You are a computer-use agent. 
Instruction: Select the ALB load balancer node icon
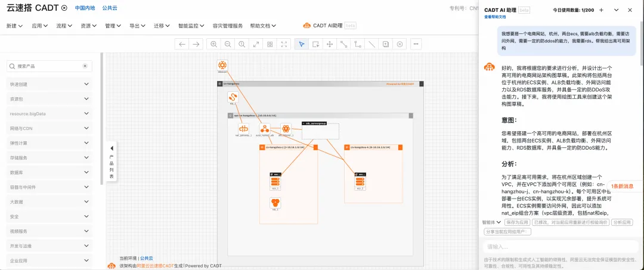265,128
